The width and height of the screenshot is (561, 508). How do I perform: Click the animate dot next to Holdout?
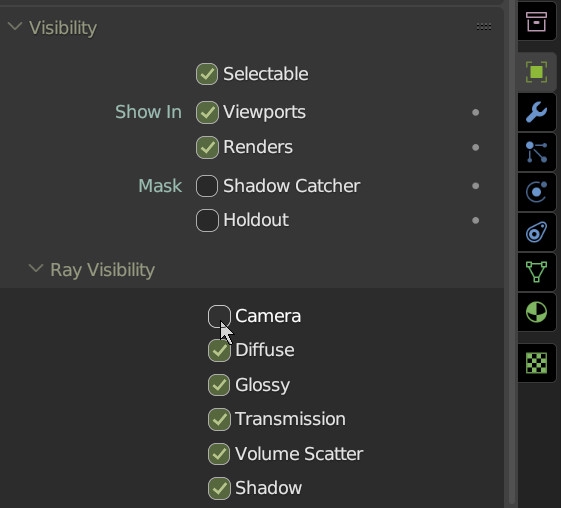click(475, 220)
